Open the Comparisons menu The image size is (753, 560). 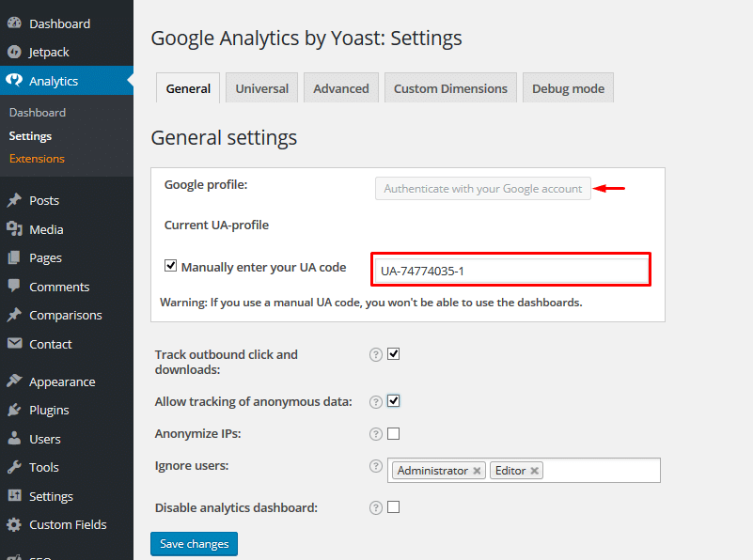tap(67, 315)
